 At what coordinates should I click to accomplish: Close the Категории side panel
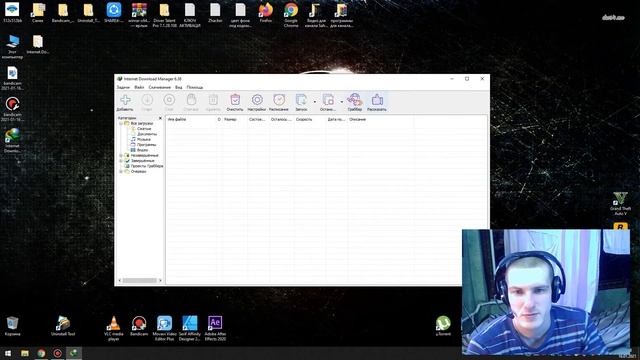(x=160, y=118)
